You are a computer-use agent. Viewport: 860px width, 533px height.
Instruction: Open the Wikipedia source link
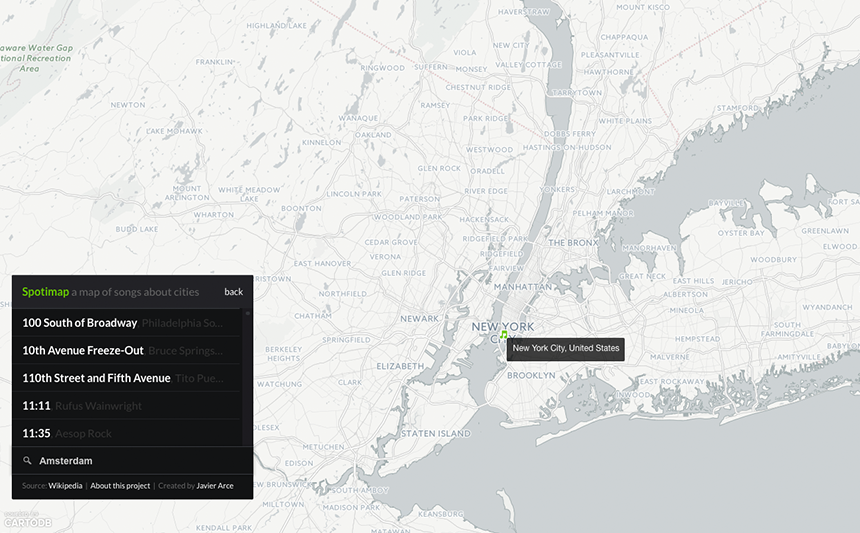pos(65,486)
